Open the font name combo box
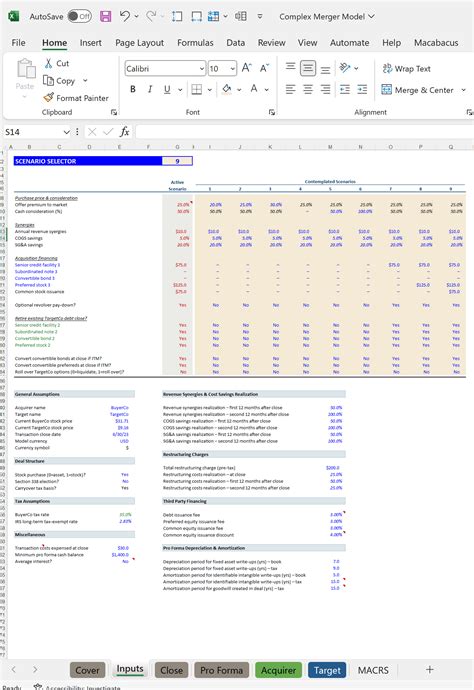The height and width of the screenshot is (690, 474). [165, 69]
